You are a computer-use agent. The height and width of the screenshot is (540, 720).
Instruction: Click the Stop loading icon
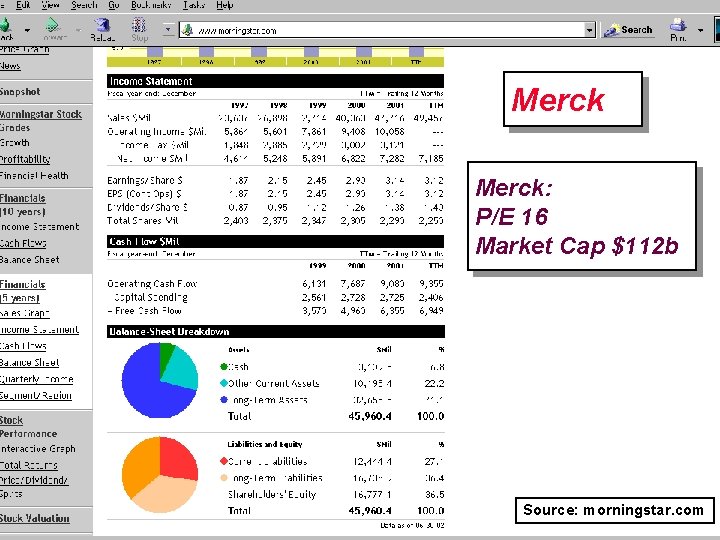[x=139, y=25]
